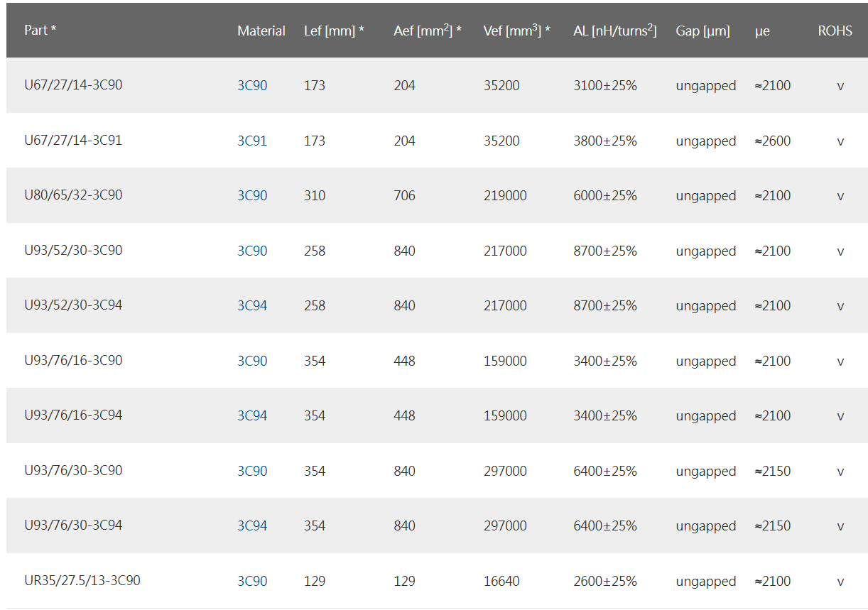This screenshot has height=610, width=868.
Task: Click Aef 448 in U93/76/16-3C90 row
Action: [x=405, y=361]
